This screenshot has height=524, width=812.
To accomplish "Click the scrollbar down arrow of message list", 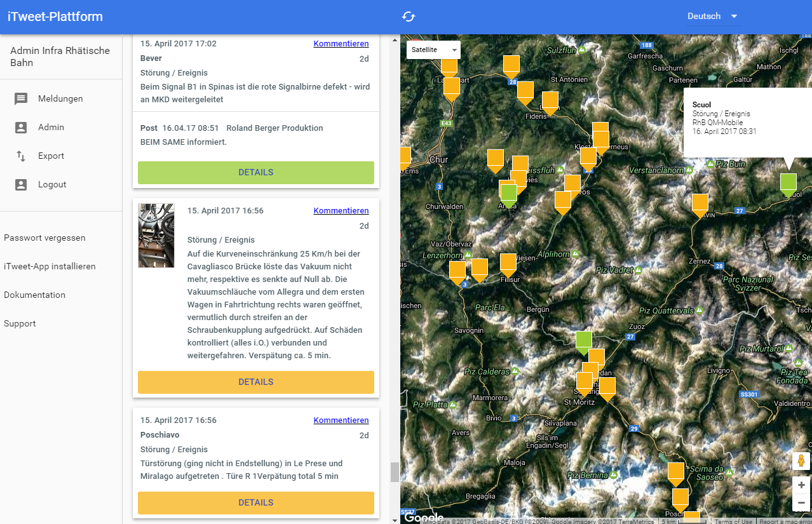I will coord(395,520).
